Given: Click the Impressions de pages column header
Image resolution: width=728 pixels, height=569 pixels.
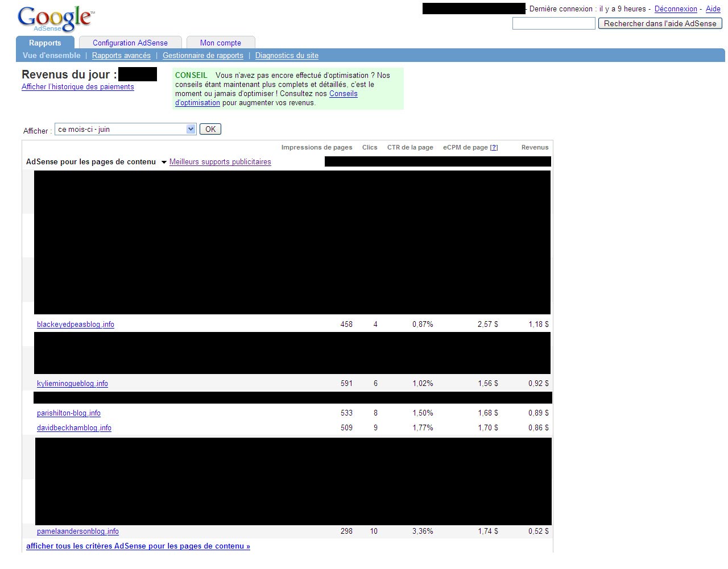Looking at the screenshot, I should click(317, 147).
